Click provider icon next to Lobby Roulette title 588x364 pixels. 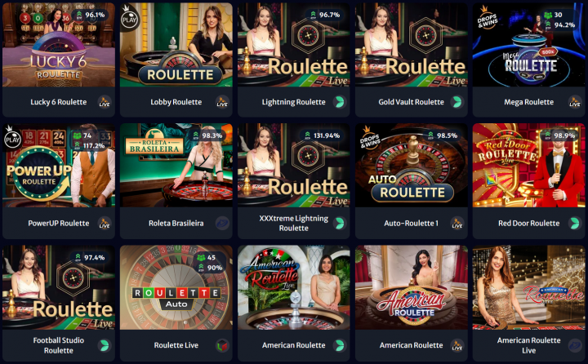tap(222, 102)
